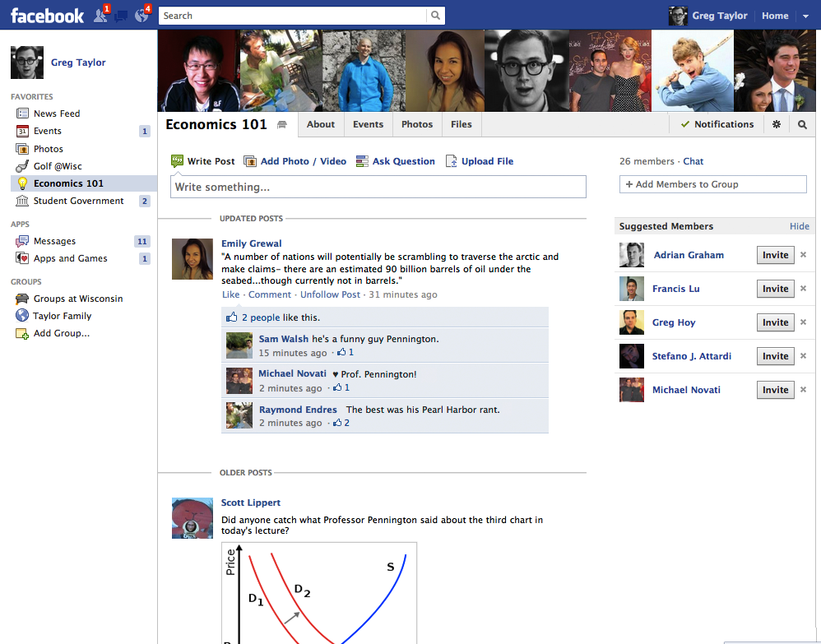Open the group Chat link
The height and width of the screenshot is (644, 821).
click(x=693, y=161)
